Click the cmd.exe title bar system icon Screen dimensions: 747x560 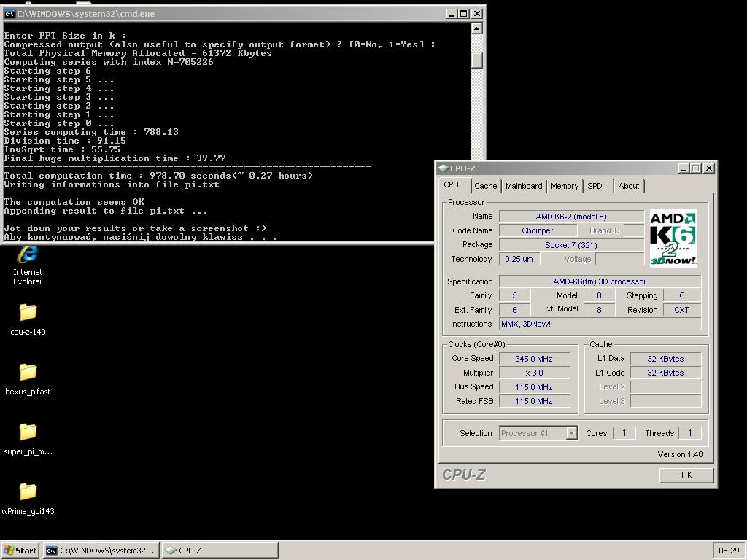pos(9,14)
